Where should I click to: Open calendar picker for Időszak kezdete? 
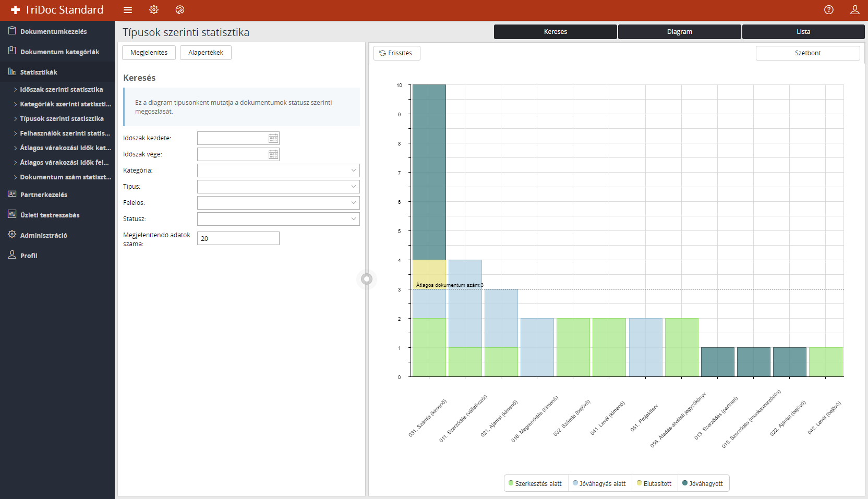click(x=273, y=138)
